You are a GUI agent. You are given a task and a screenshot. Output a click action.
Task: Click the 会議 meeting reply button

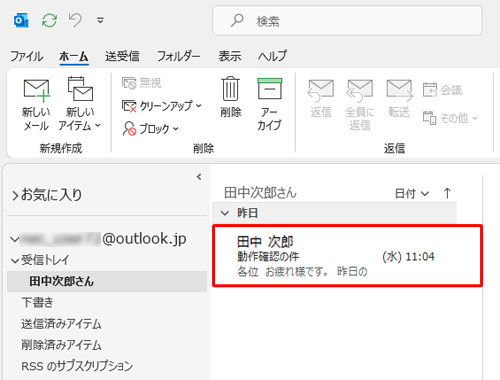tap(442, 90)
